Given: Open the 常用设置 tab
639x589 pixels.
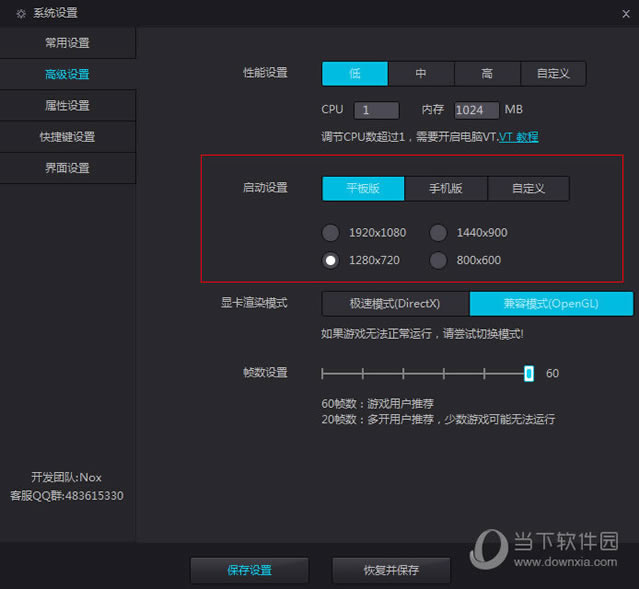Looking at the screenshot, I should tap(67, 43).
